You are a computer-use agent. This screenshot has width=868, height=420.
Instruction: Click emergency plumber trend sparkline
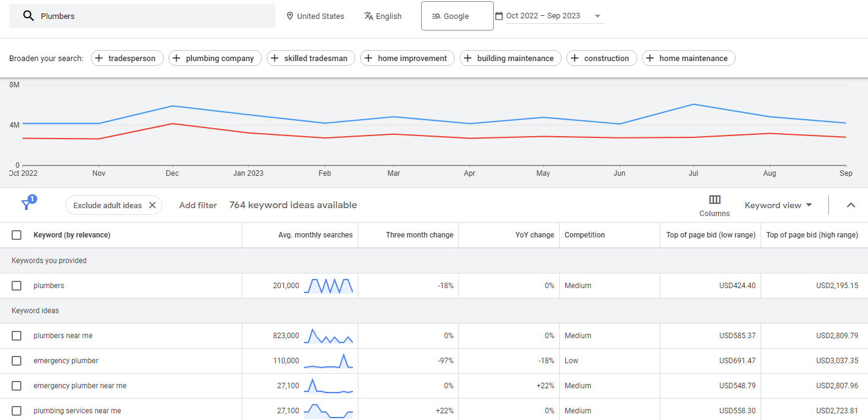tap(328, 361)
